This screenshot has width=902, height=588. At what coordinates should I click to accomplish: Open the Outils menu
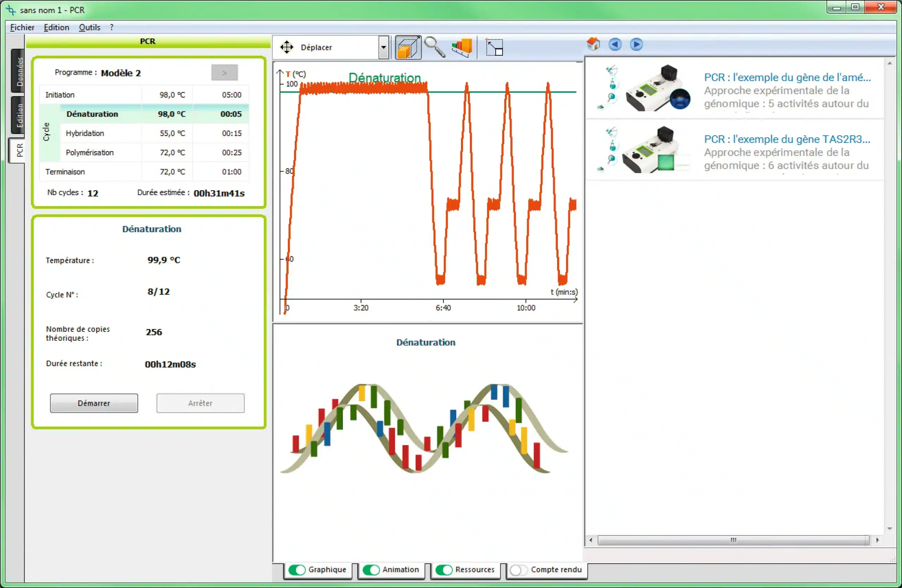pyautogui.click(x=89, y=27)
